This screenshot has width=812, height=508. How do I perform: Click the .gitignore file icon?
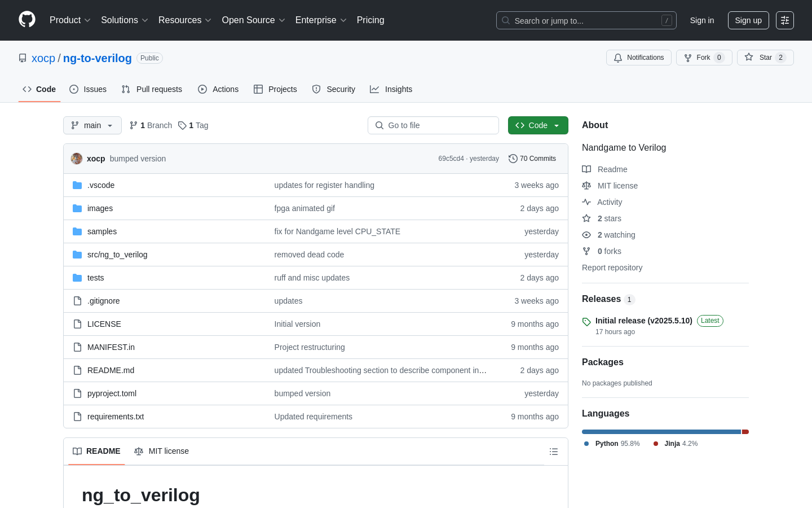tap(77, 301)
